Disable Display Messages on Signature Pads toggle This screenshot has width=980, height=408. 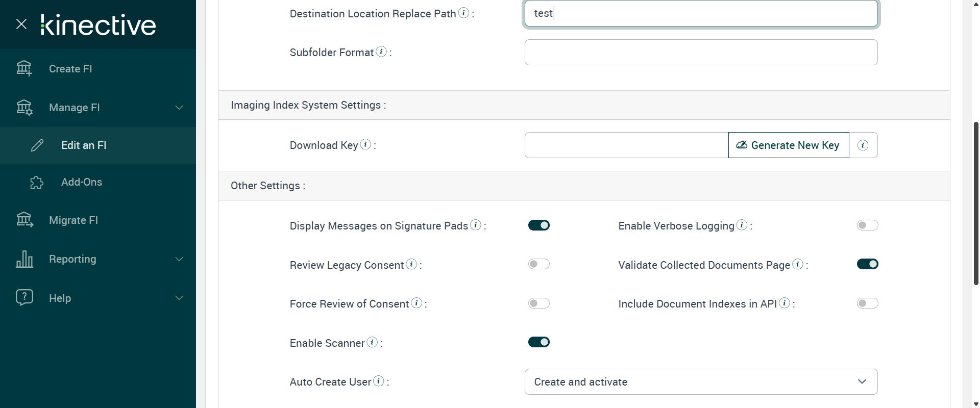point(538,225)
